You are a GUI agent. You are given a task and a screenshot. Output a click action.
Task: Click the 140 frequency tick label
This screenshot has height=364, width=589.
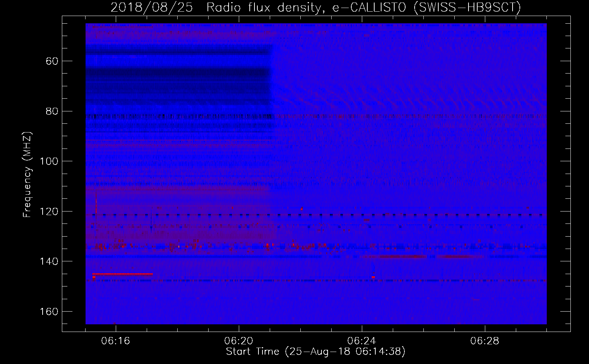coord(49,261)
